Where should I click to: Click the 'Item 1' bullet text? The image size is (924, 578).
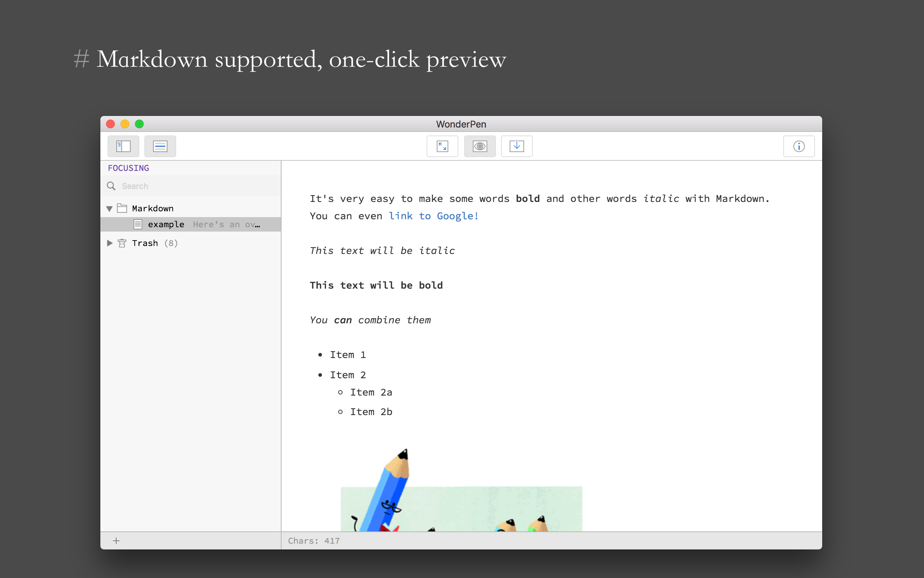coord(348,355)
